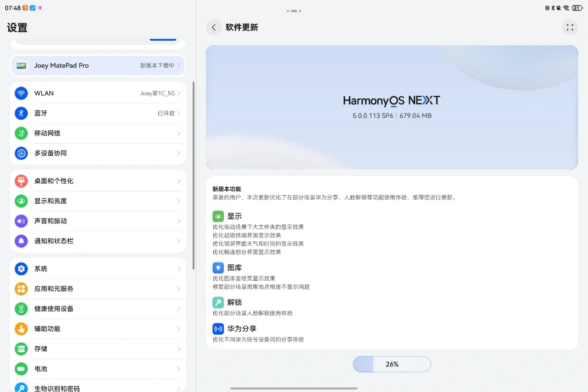Open the 健康使用设备 settings entry
The height and width of the screenshot is (392, 588).
click(x=98, y=309)
